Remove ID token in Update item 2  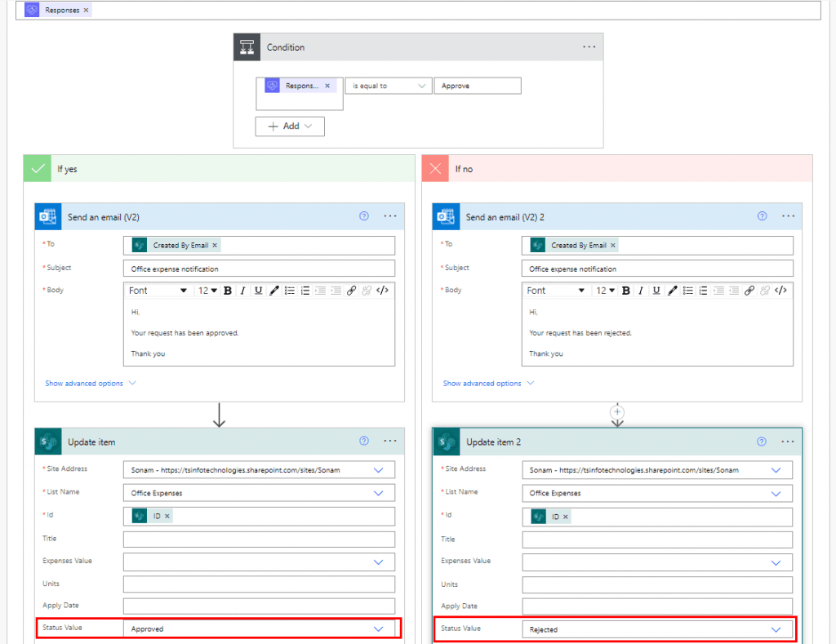[x=566, y=517]
